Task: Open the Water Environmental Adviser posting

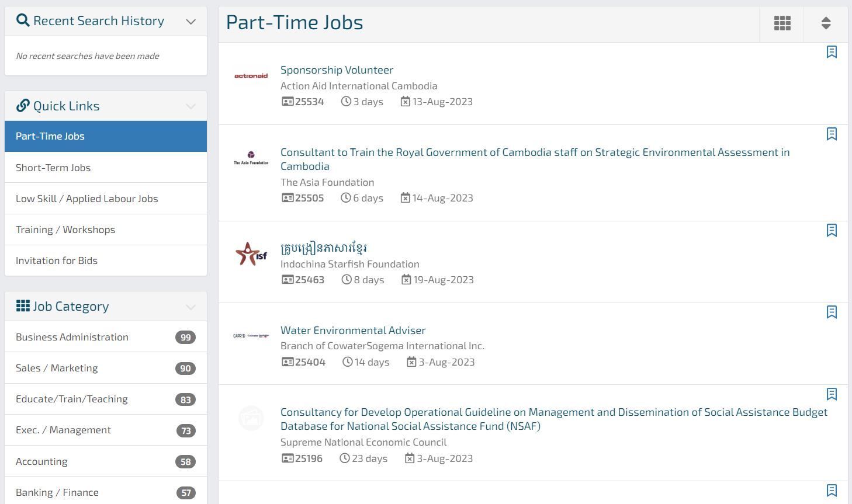Action: coord(353,330)
